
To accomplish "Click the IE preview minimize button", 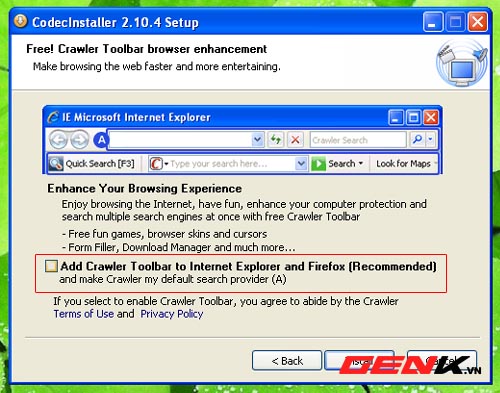I will coord(396,117).
